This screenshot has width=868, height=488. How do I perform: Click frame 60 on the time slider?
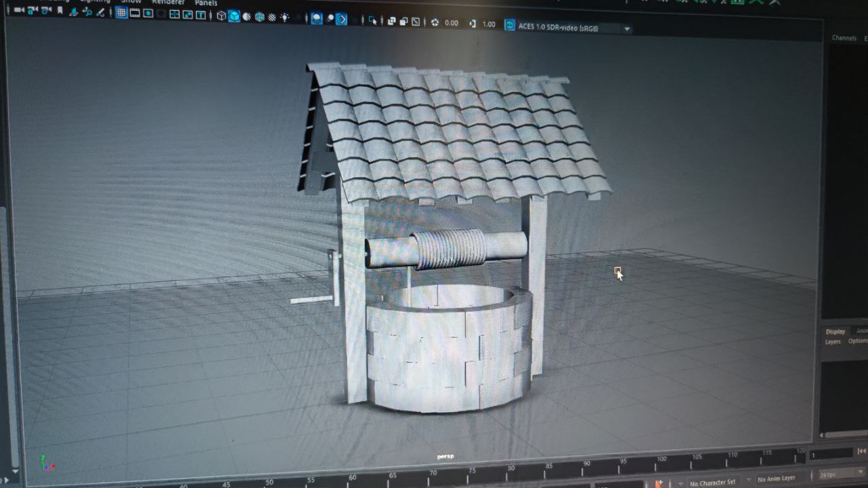tap(352, 478)
